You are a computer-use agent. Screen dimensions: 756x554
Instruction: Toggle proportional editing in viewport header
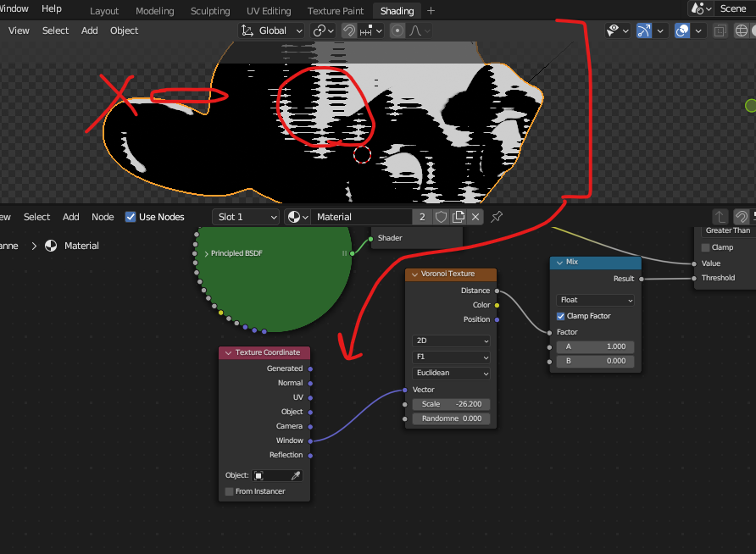(397, 30)
